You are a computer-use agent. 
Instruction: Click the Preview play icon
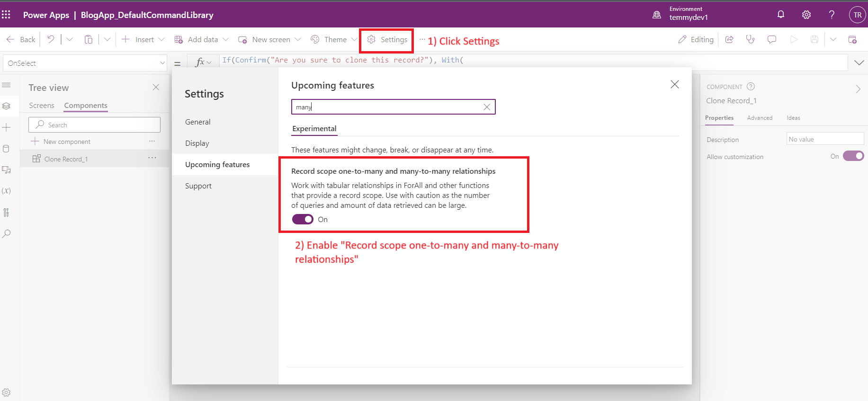[x=794, y=39]
